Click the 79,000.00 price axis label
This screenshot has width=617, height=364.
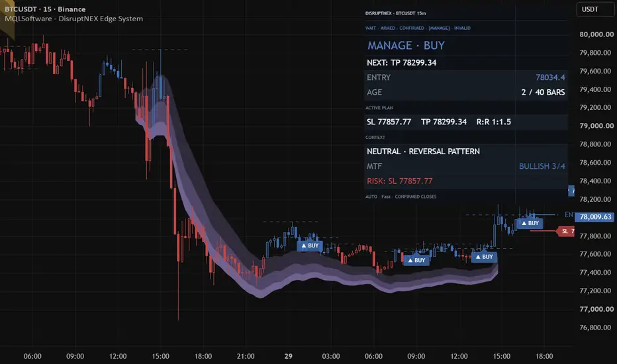(x=596, y=126)
